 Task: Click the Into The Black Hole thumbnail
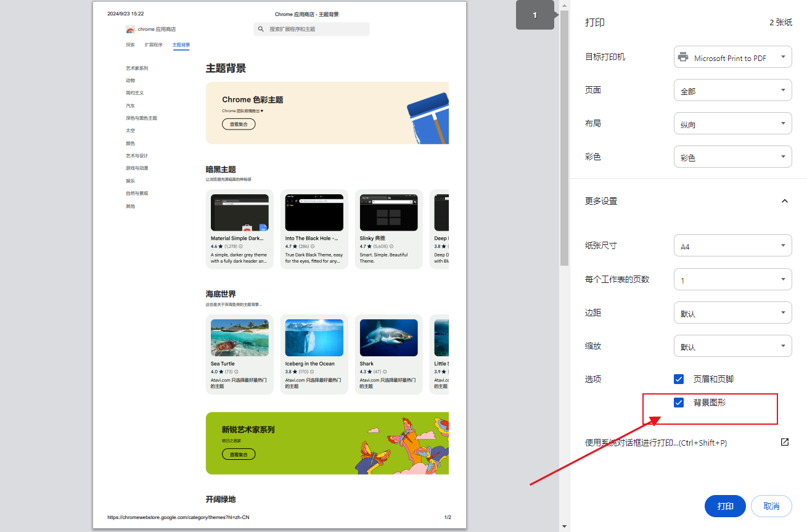(314, 213)
